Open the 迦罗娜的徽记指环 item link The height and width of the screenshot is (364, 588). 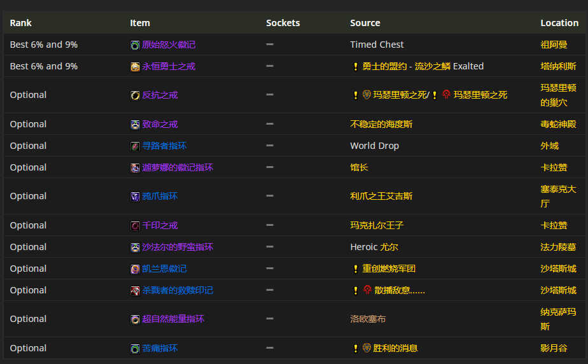click(178, 167)
